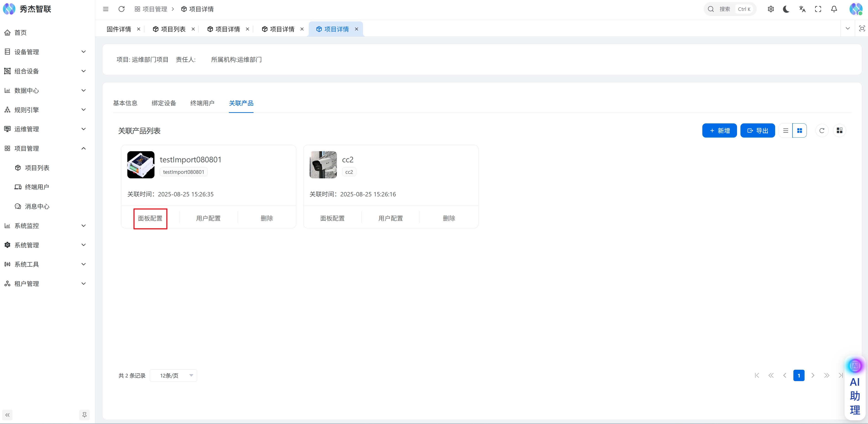
Task: Click the refresh page icon in header
Action: (121, 9)
